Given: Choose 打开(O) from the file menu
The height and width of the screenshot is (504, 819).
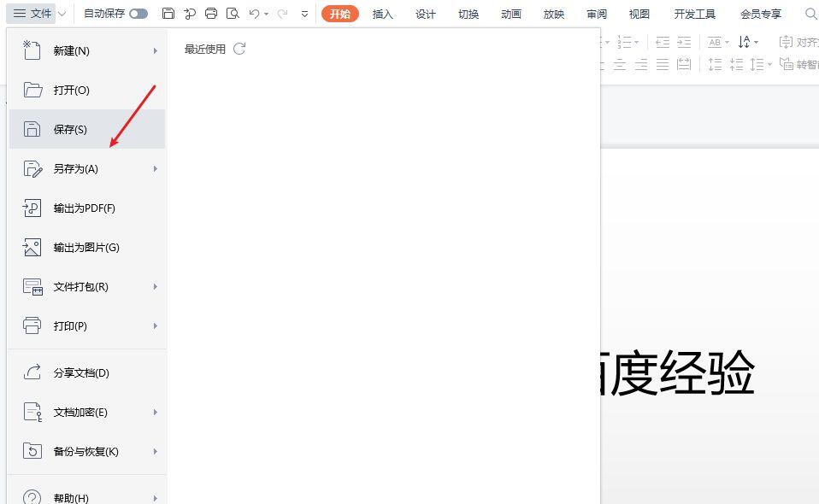Looking at the screenshot, I should [x=86, y=90].
